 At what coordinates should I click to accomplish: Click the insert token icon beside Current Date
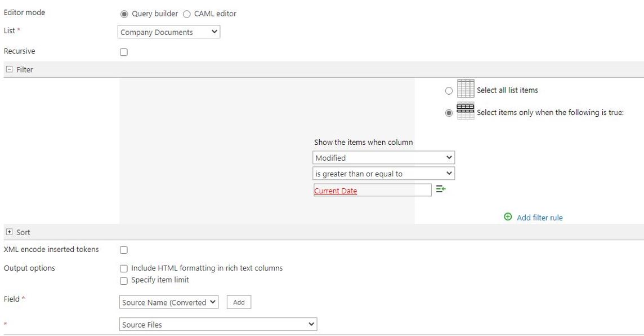click(x=441, y=188)
